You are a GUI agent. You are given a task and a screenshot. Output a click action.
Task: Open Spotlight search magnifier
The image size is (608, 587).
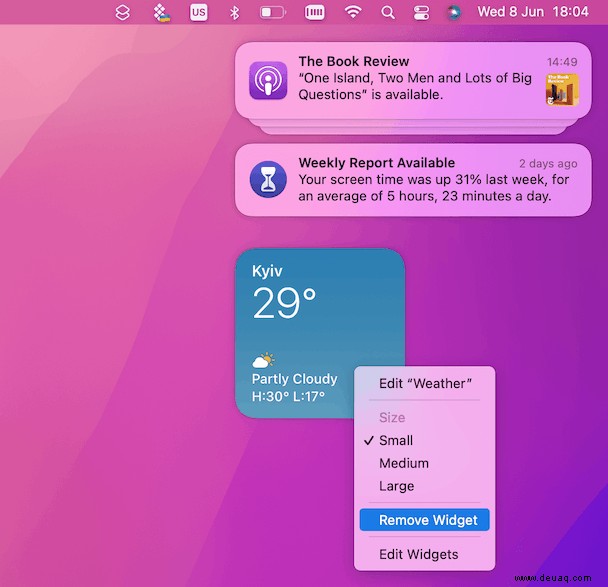[387, 13]
